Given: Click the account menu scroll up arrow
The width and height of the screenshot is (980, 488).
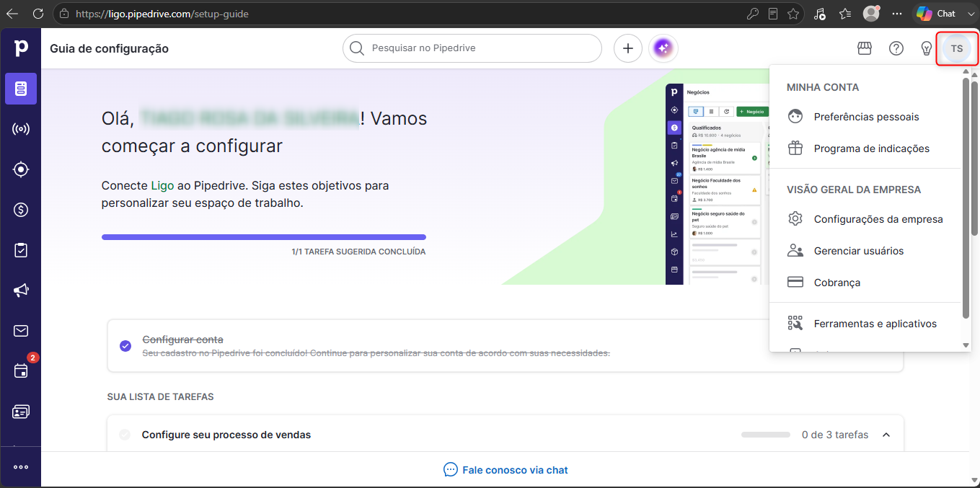Looking at the screenshot, I should 966,72.
